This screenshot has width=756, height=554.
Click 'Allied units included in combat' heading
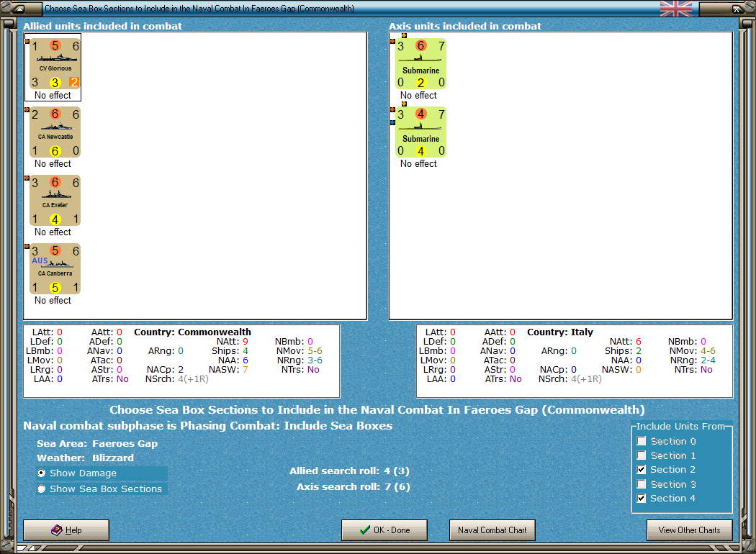coord(103,26)
